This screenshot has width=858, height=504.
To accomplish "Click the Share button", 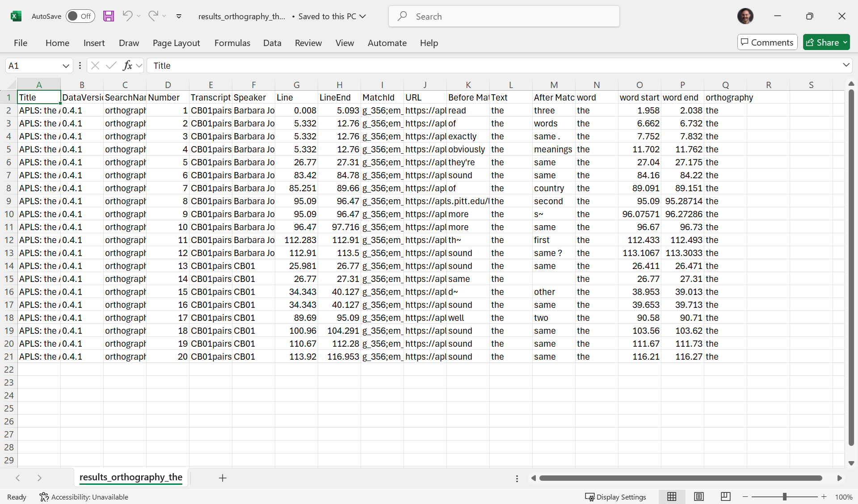I will 822,42.
